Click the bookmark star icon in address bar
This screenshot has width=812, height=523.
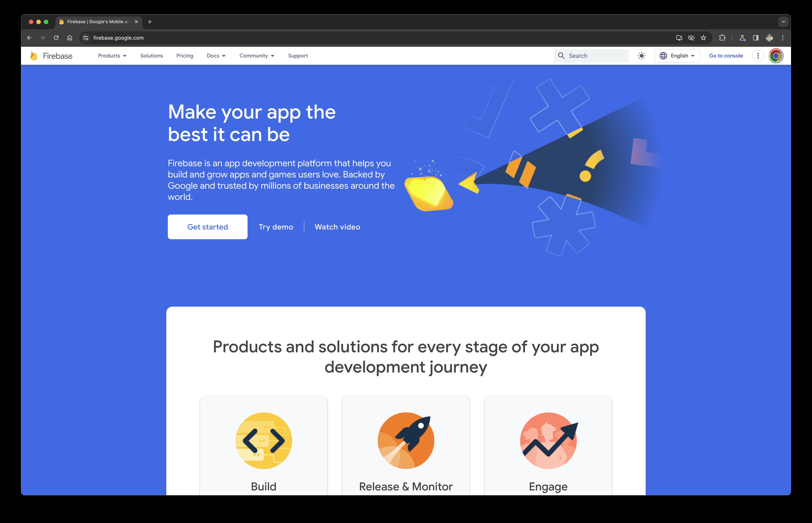(x=703, y=37)
